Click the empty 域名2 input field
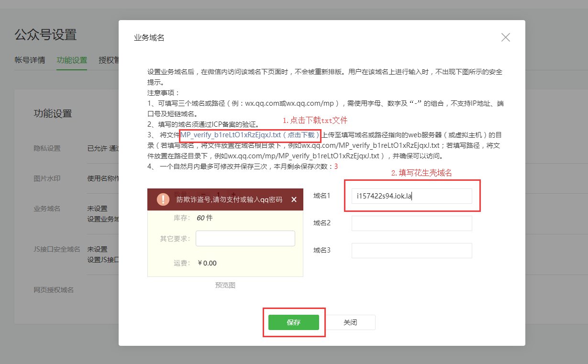The height and width of the screenshot is (364, 588). click(x=411, y=223)
